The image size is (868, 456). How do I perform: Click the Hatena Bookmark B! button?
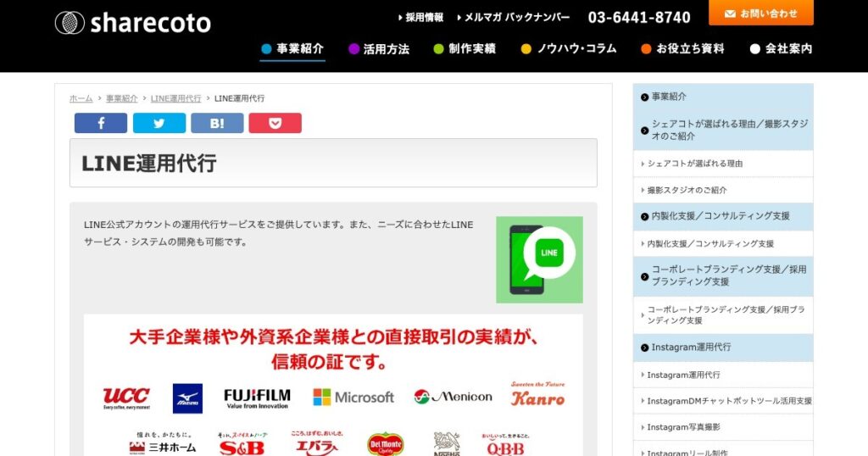(217, 123)
